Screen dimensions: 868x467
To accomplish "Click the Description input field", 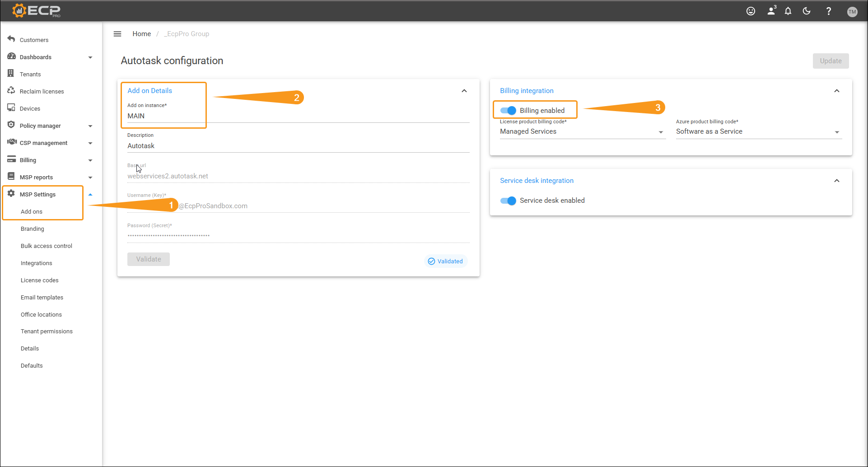I will [x=298, y=146].
